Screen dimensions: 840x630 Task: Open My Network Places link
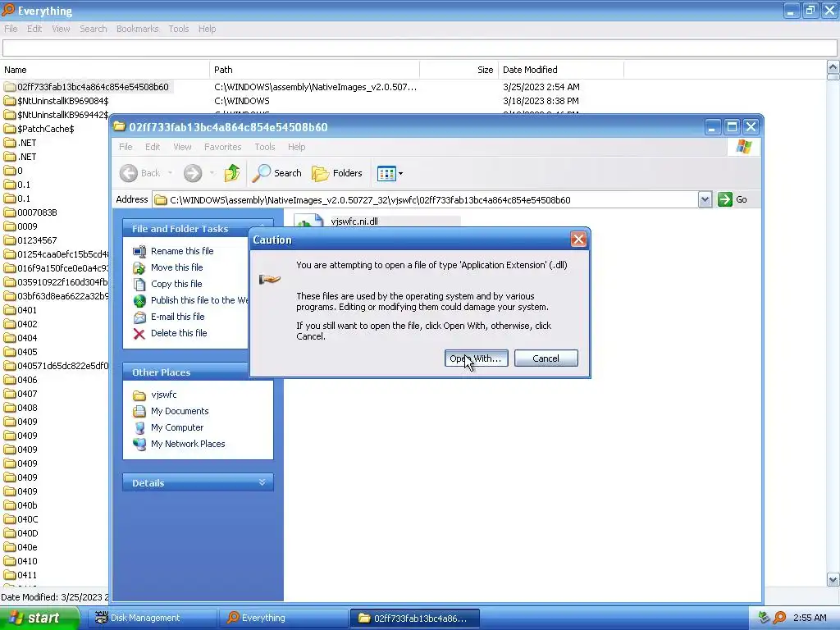pos(188,444)
